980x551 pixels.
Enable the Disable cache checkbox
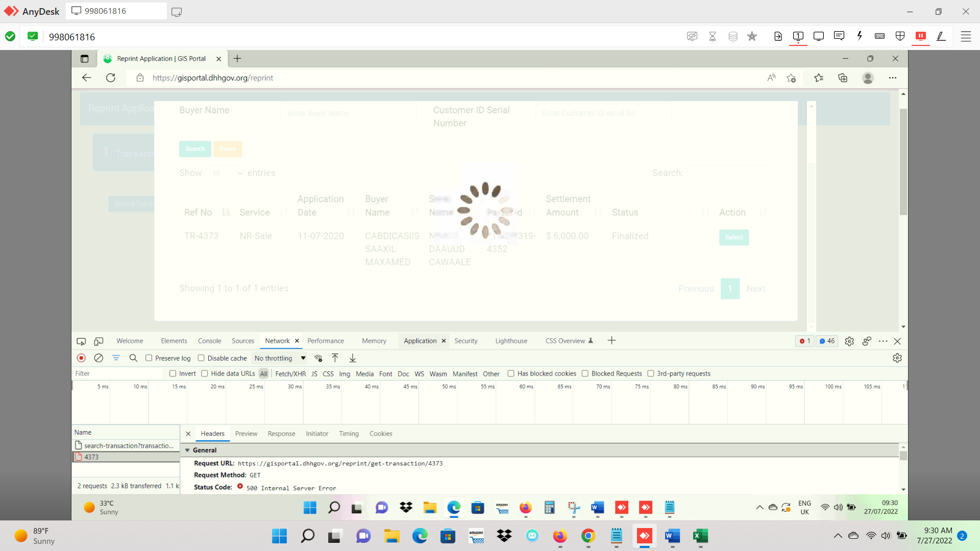[201, 358]
